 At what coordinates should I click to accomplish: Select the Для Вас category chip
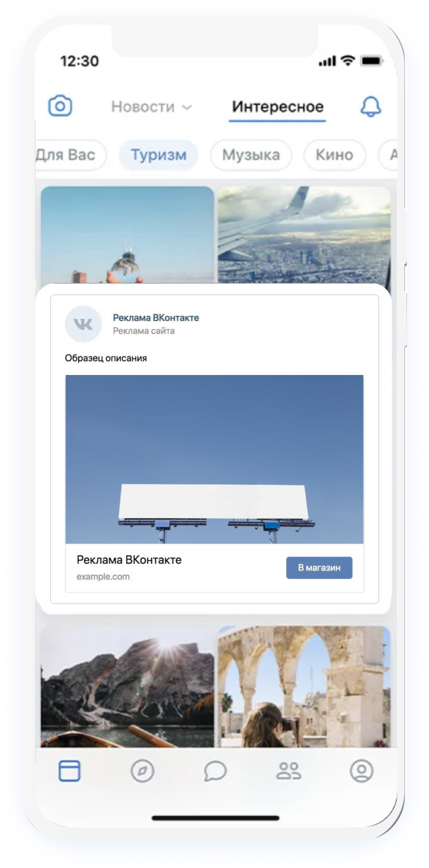(70, 155)
